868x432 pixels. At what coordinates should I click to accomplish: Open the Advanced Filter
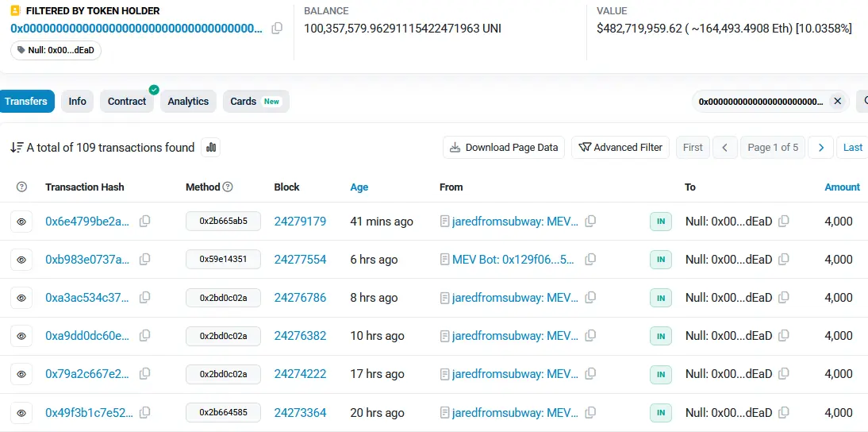click(x=620, y=148)
